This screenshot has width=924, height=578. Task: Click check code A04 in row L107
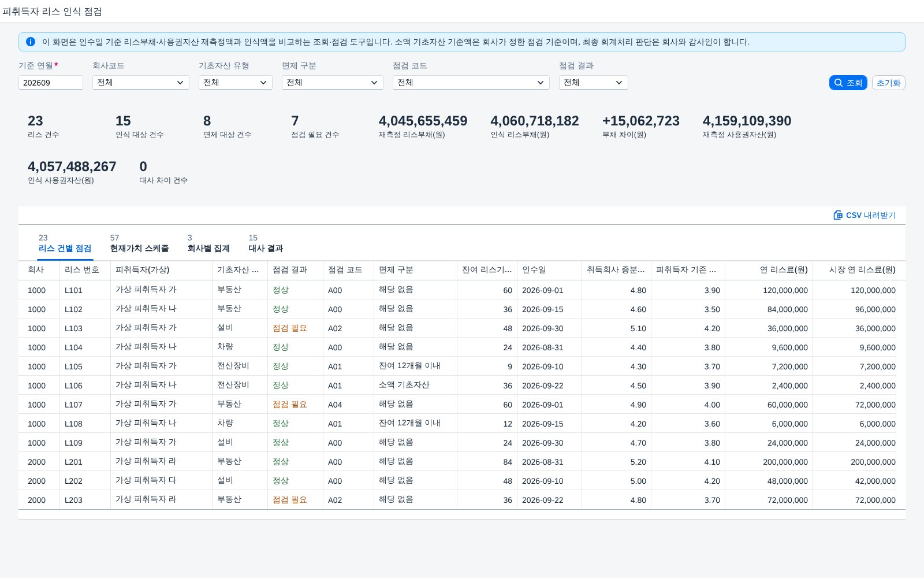point(335,405)
